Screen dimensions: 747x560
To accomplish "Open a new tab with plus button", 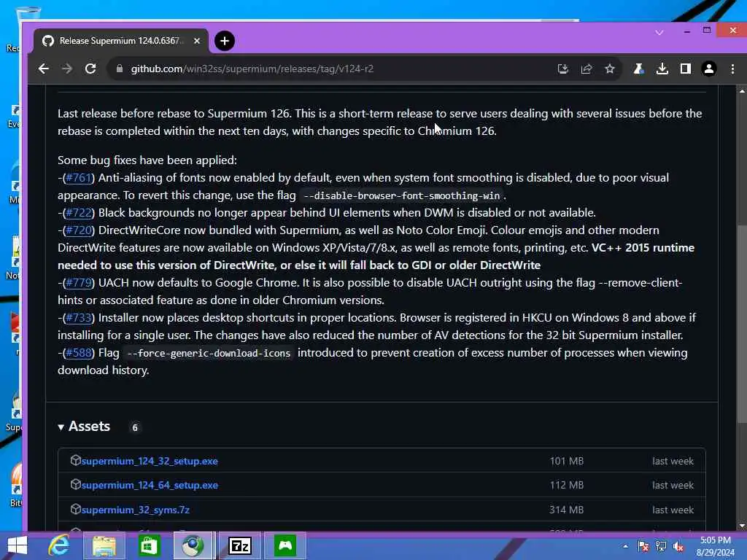I will (x=225, y=41).
